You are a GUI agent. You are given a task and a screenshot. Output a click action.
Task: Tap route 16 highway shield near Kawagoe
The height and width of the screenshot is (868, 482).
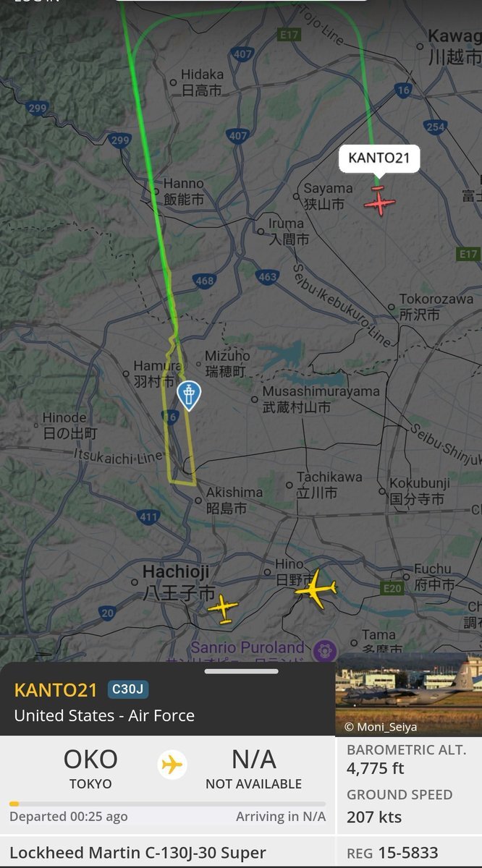click(403, 90)
